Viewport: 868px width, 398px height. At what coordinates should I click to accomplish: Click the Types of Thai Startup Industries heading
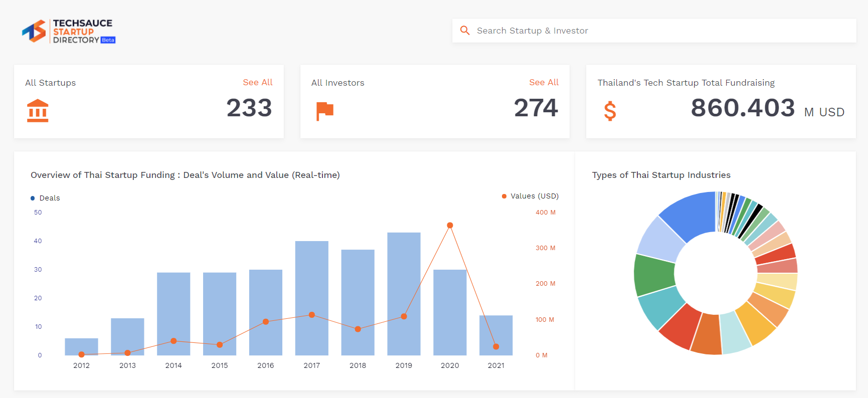(661, 175)
